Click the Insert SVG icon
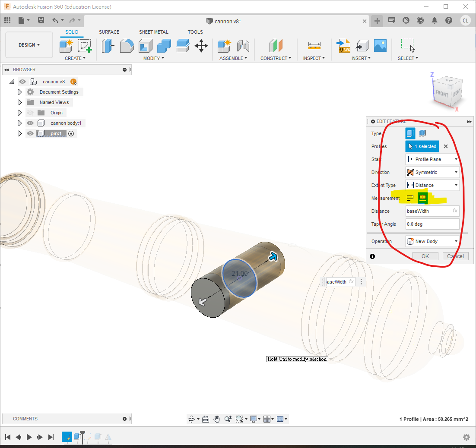This screenshot has width=476, height=448. [x=344, y=45]
